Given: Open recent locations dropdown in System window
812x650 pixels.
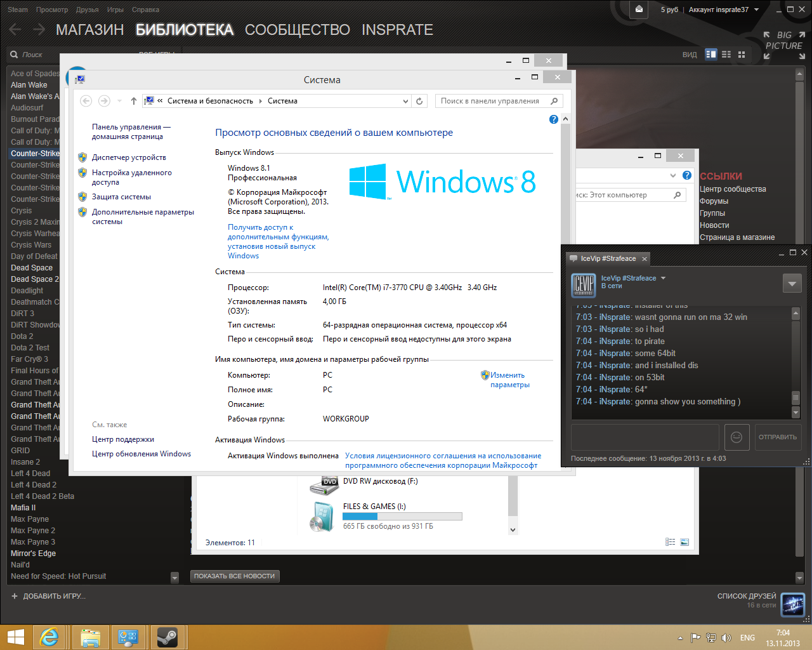Looking at the screenshot, I should click(119, 101).
